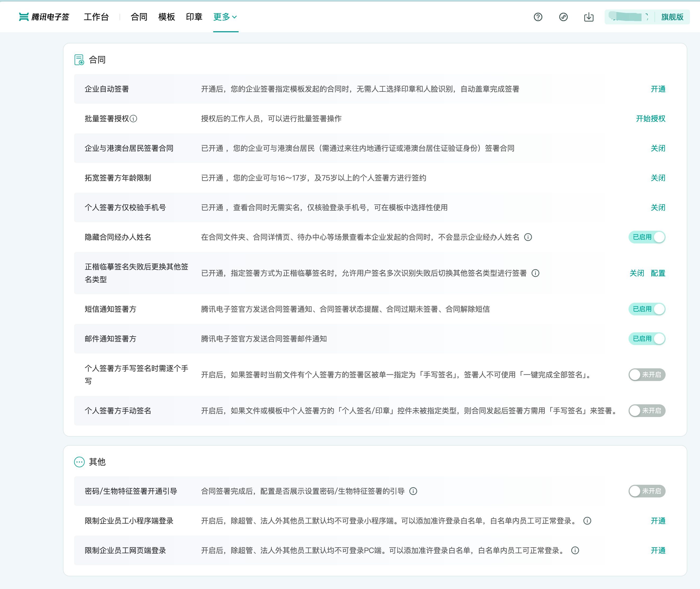Image resolution: width=700 pixels, height=589 pixels.
Task: Expand the 更多 dropdown menu
Action: click(225, 17)
